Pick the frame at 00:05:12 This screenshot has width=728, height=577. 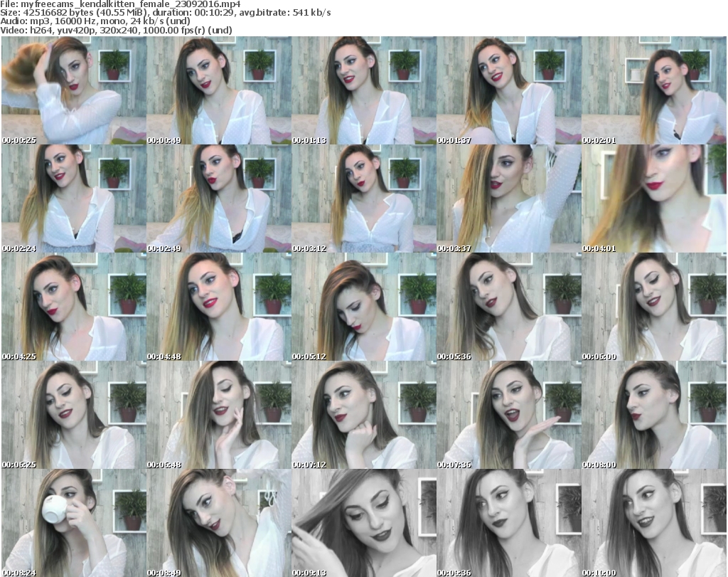(363, 307)
